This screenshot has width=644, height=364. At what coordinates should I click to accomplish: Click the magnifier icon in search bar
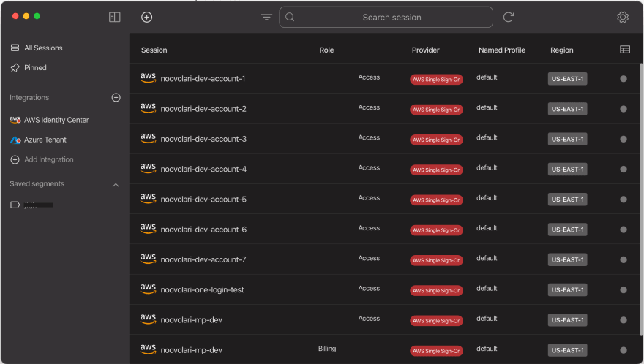290,17
